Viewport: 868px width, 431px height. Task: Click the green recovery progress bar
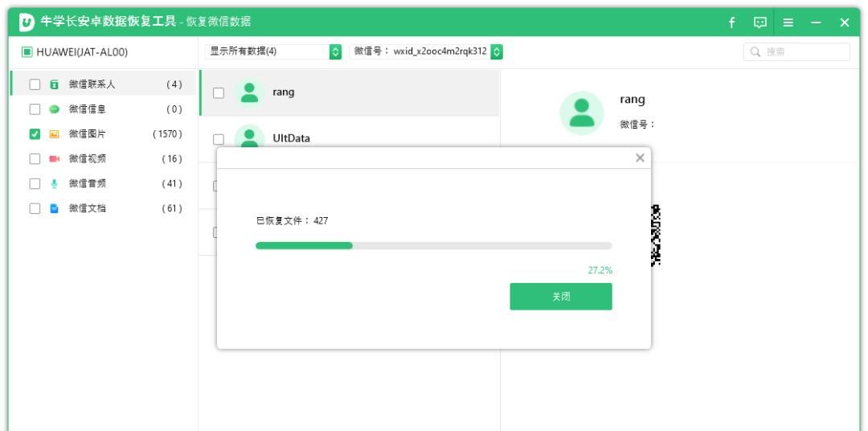[x=433, y=245]
